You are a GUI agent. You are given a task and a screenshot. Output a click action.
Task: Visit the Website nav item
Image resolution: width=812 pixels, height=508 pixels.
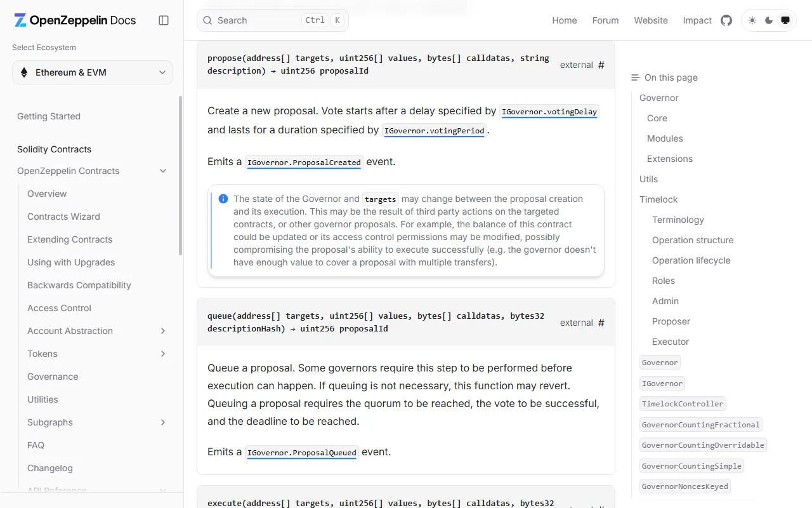pos(651,20)
